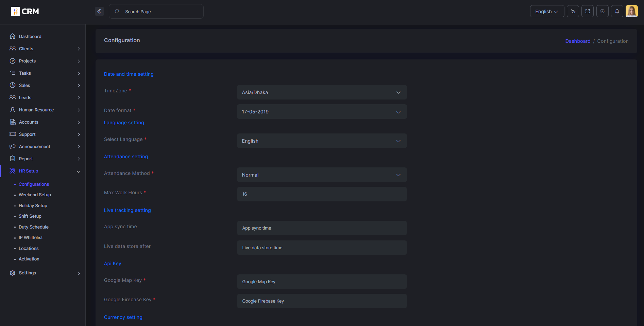Select Shift Setup in sidebar

click(x=30, y=216)
